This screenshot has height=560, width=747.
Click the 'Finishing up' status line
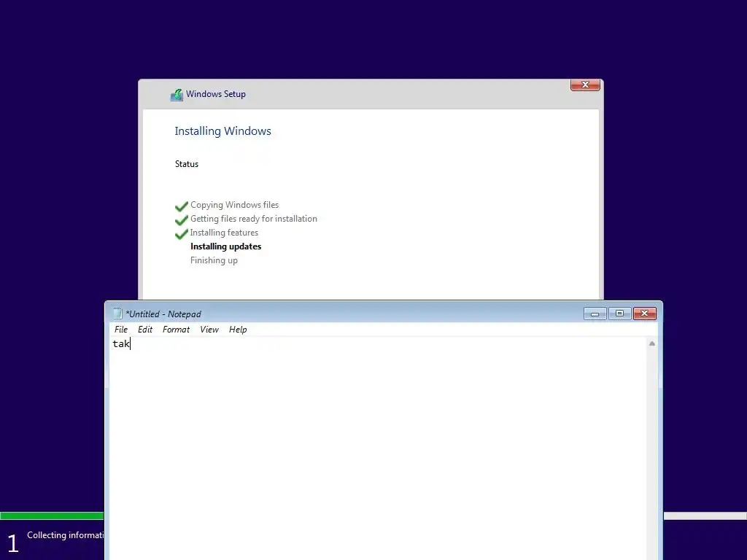[214, 260]
